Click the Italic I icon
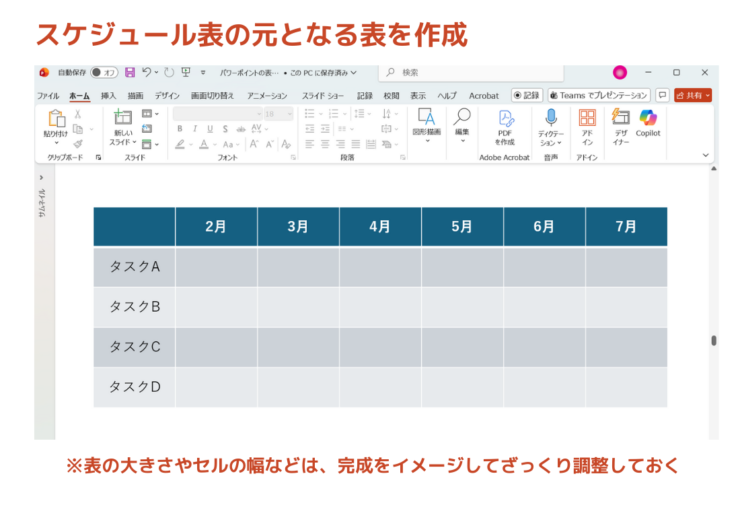This screenshot has height=505, width=740. click(x=195, y=129)
